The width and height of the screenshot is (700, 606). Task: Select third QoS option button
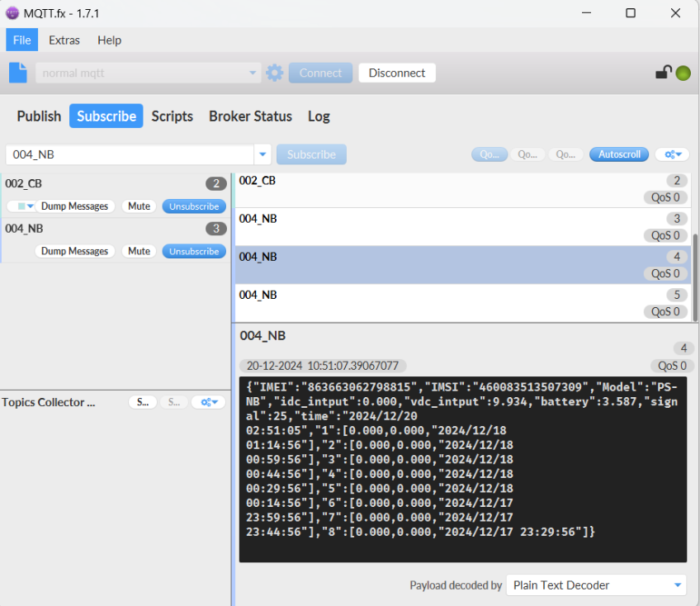coord(565,154)
